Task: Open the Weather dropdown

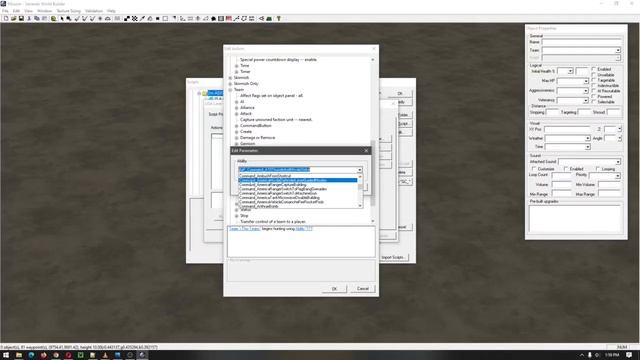Action: coord(587,138)
